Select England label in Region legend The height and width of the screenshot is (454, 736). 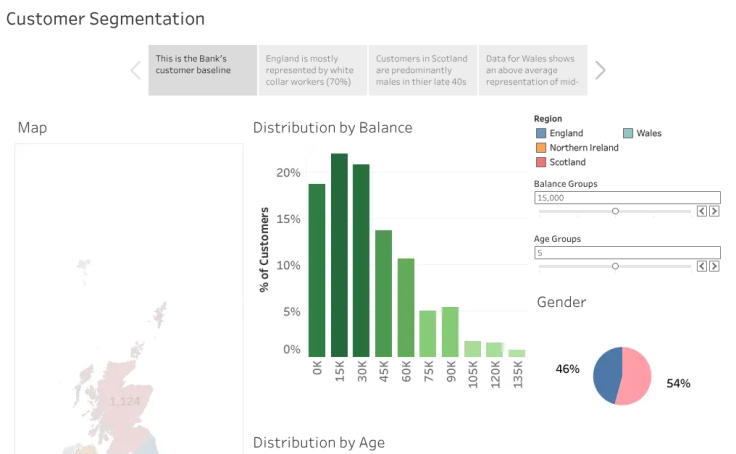[566, 133]
